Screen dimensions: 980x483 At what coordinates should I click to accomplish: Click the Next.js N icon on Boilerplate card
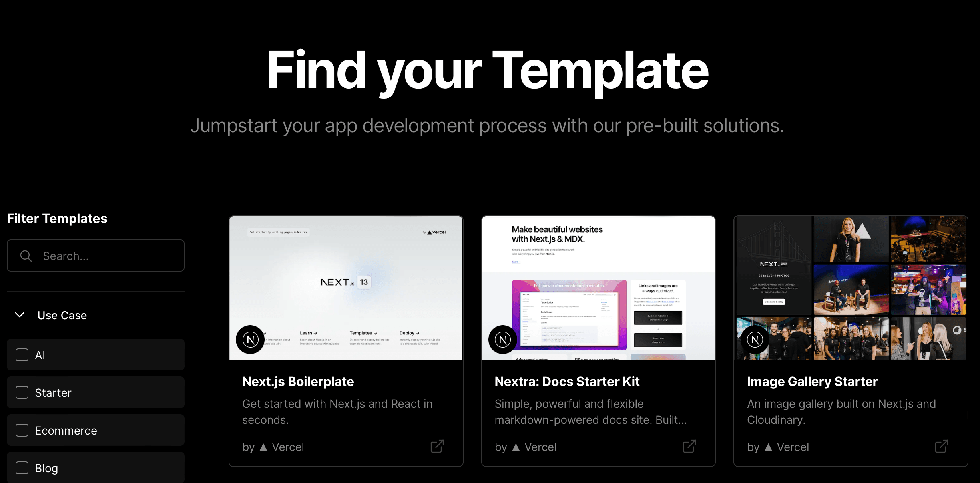tap(250, 340)
